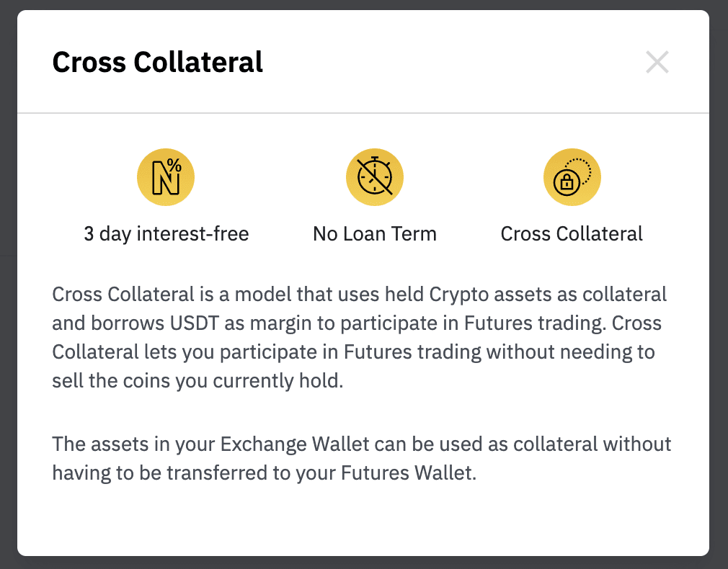This screenshot has width=728, height=569.
Task: Select the 'No Loan Term' label
Action: coord(375,234)
